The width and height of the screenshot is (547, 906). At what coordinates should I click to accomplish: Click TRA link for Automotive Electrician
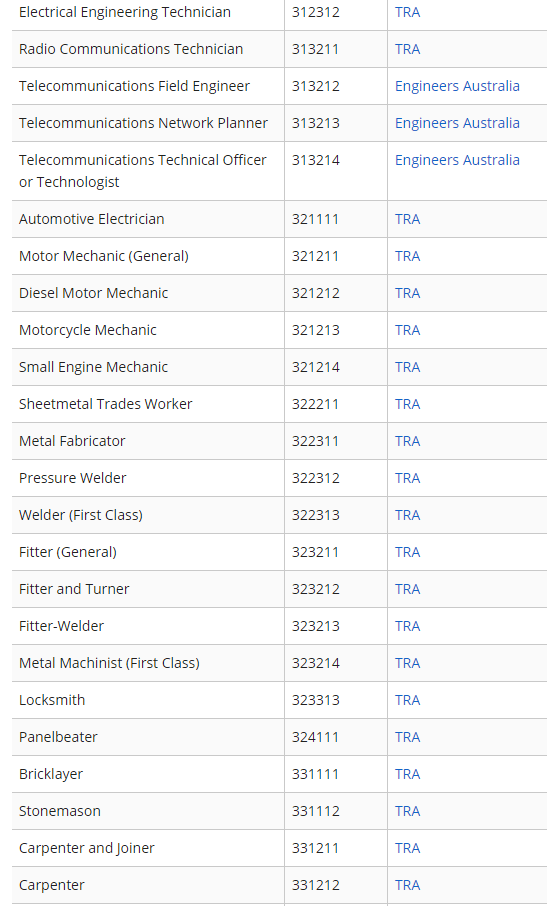tap(407, 219)
